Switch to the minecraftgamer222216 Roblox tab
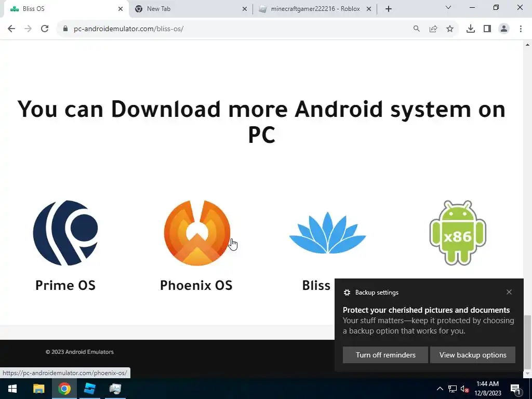532x399 pixels. tap(315, 9)
